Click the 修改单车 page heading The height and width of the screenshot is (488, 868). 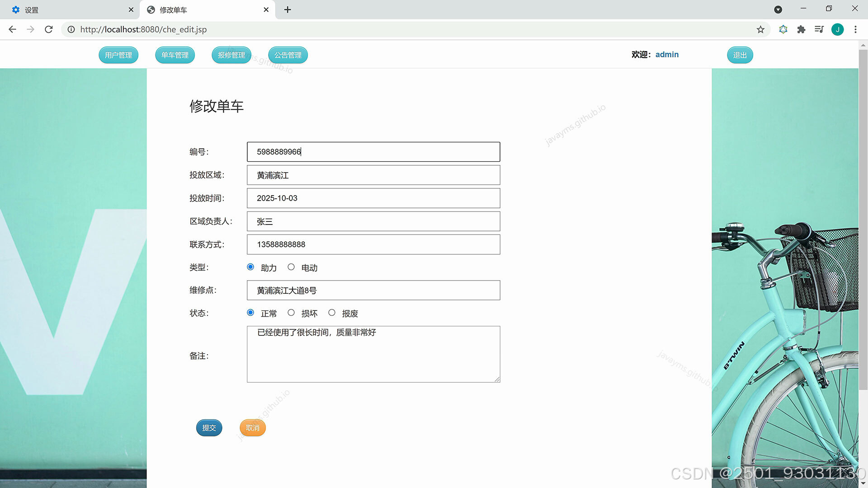[217, 106]
